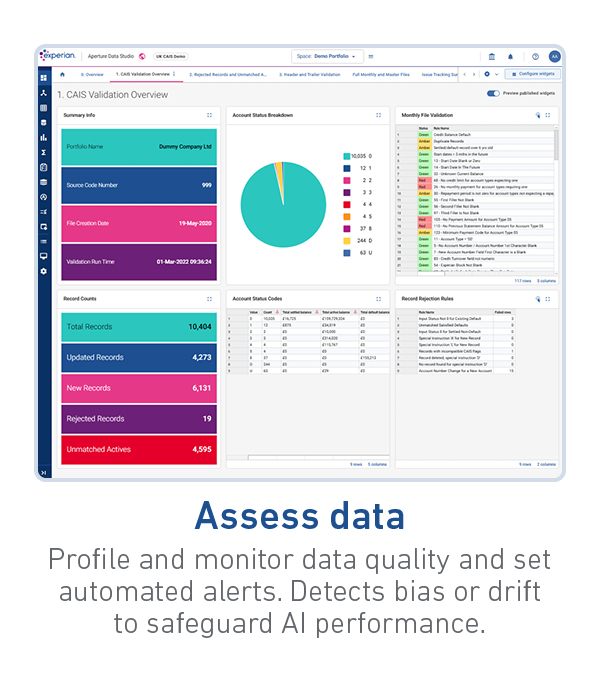Image resolution: width=600 pixels, height=700 pixels.
Task: Click the help question mark icon
Action: [x=535, y=57]
